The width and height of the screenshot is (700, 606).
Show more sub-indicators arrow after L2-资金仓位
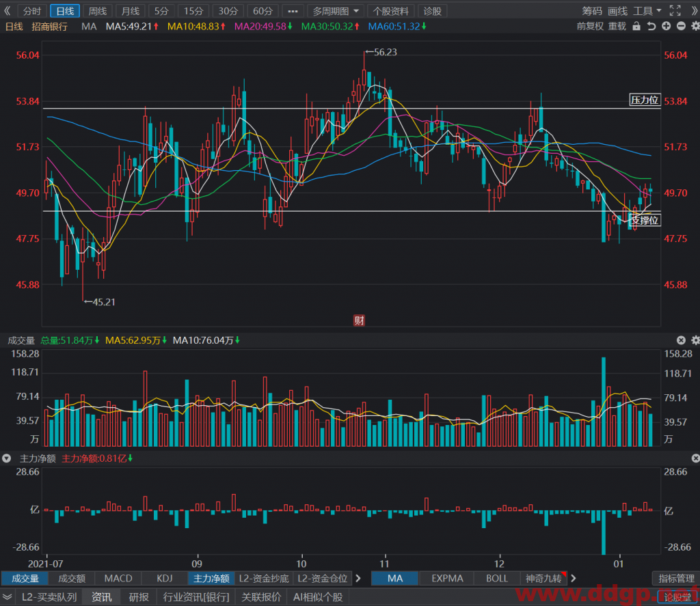(x=358, y=579)
